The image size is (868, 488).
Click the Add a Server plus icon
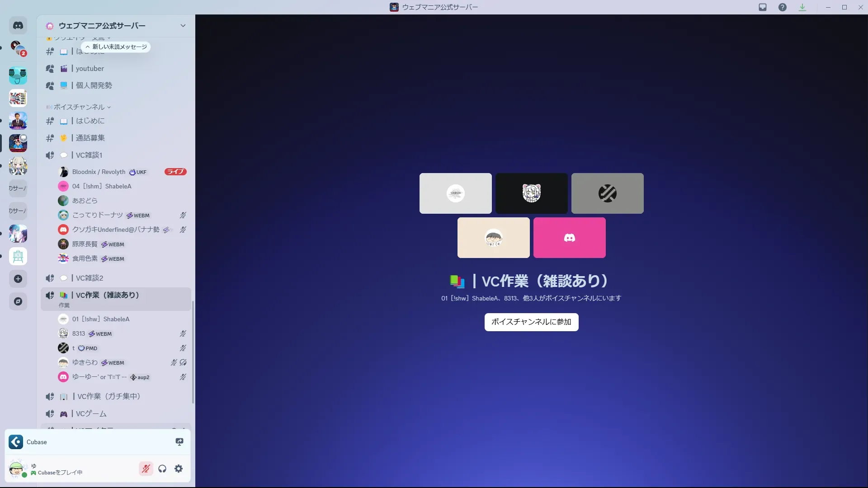click(x=18, y=279)
